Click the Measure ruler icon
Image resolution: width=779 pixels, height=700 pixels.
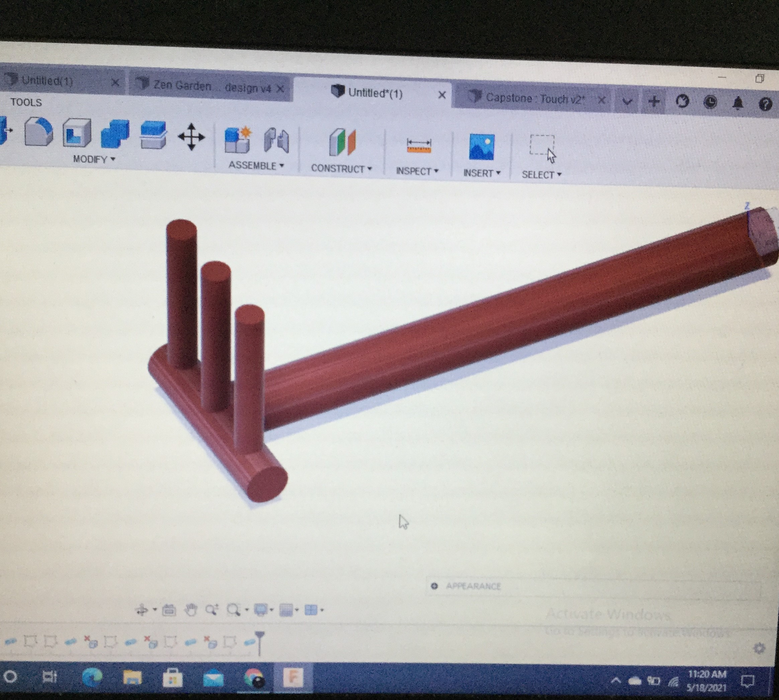(x=419, y=146)
